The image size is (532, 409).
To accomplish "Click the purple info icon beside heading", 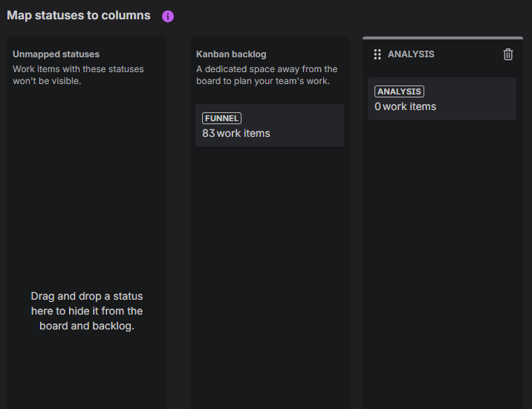I will tap(168, 16).
